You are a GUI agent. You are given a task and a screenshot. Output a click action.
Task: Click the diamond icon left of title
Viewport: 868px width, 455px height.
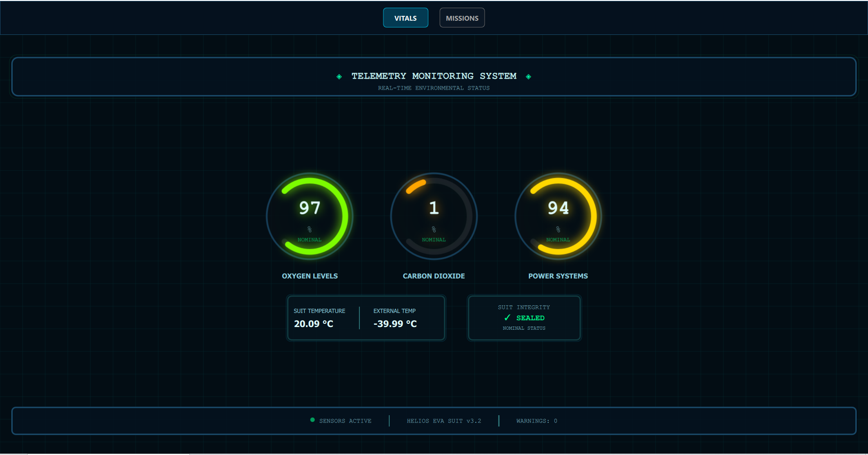[x=339, y=77]
